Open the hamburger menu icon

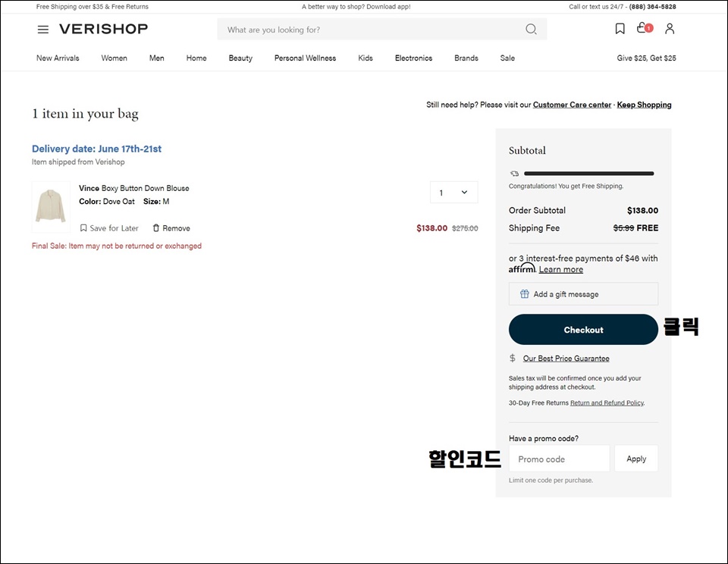pos(42,30)
